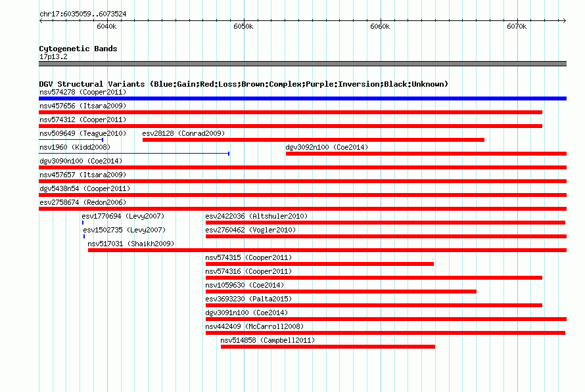This screenshot has width=585, height=392.
Task: Select the blue gain bar for nsv574278
Action: (302, 98)
